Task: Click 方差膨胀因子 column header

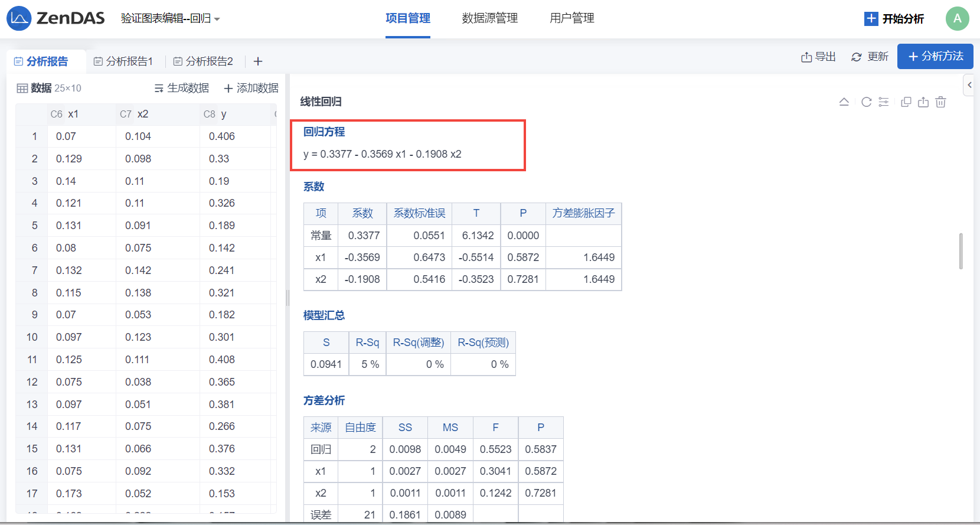Action: click(583, 213)
